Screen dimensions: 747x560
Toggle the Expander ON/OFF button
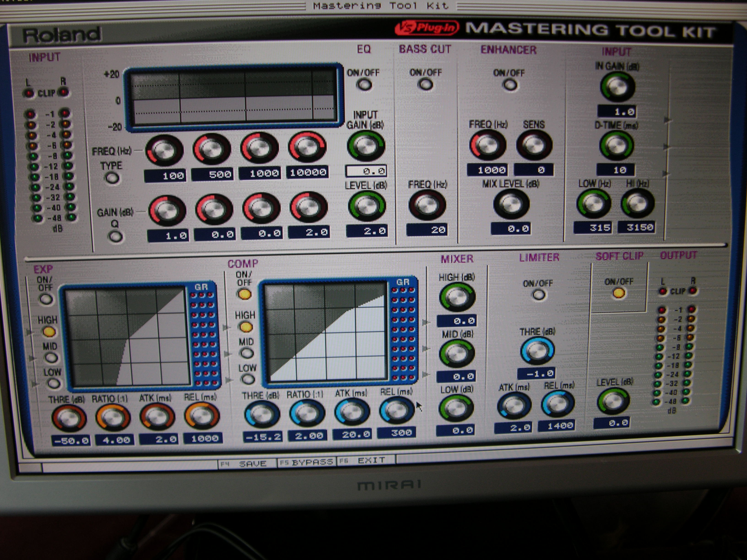coord(46,299)
